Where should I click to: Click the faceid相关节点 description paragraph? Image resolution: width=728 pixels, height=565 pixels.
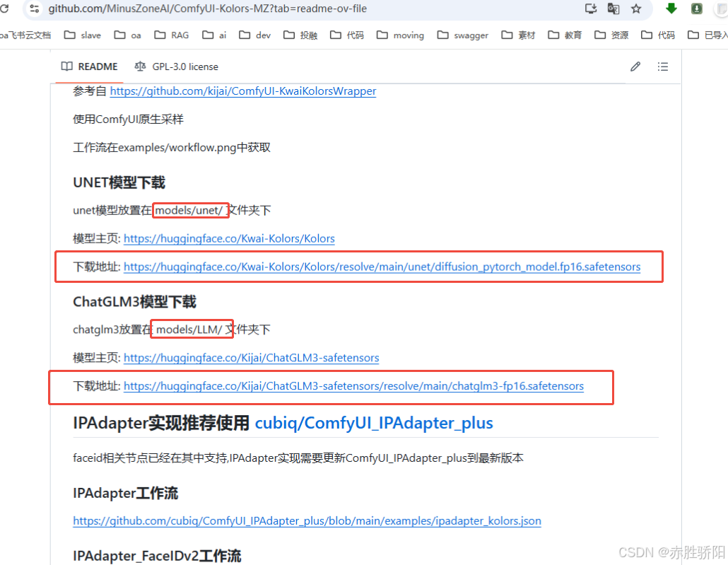click(x=298, y=458)
